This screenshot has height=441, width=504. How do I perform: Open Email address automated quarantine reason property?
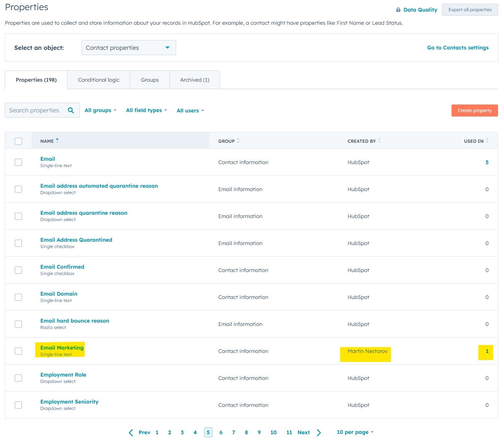click(x=99, y=186)
